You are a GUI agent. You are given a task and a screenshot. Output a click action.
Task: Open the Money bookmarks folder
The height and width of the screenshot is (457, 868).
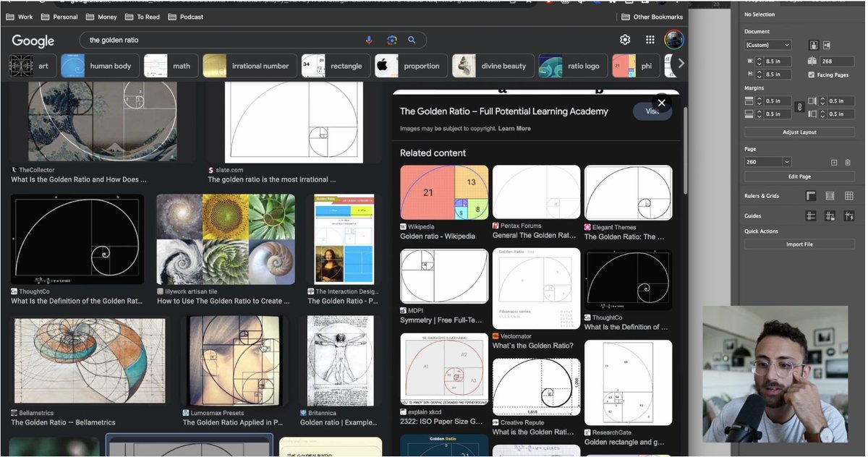(101, 17)
